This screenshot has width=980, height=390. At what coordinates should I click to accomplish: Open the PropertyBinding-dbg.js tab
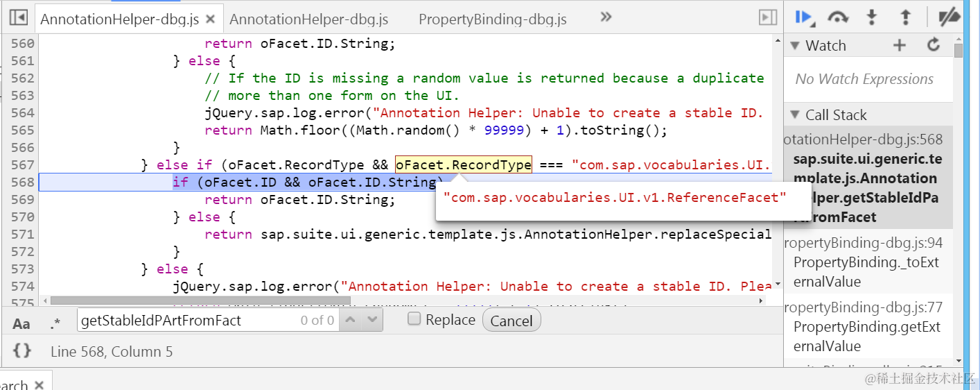493,19
